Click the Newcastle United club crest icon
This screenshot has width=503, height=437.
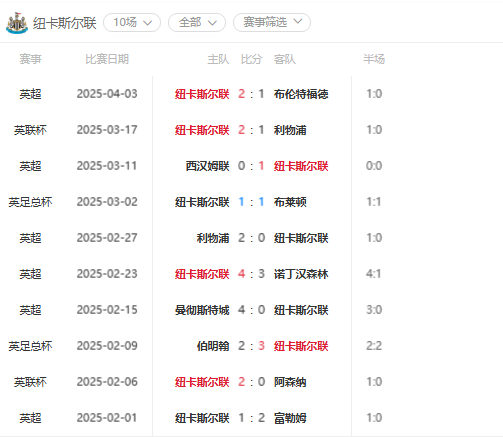click(x=17, y=23)
